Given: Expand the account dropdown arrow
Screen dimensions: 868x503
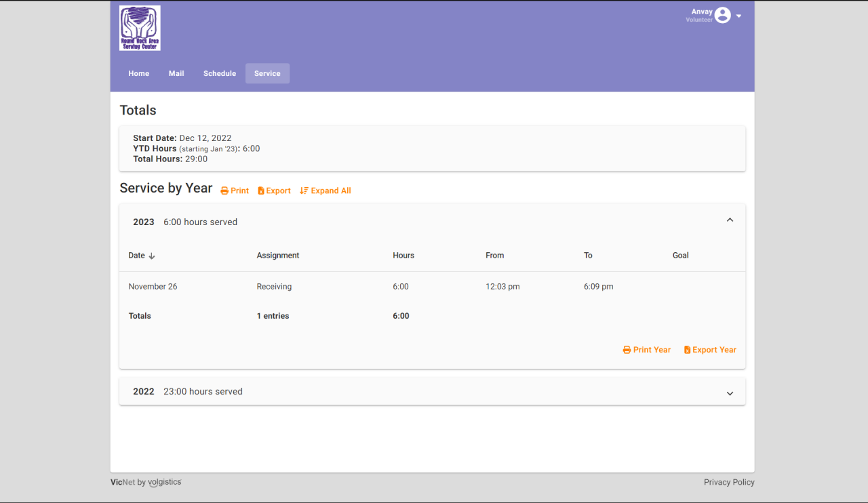Looking at the screenshot, I should coord(739,16).
